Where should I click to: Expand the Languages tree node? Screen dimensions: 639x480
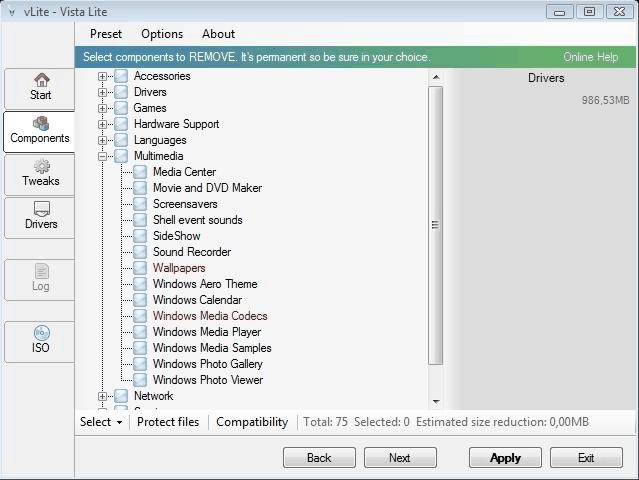pyautogui.click(x=102, y=140)
